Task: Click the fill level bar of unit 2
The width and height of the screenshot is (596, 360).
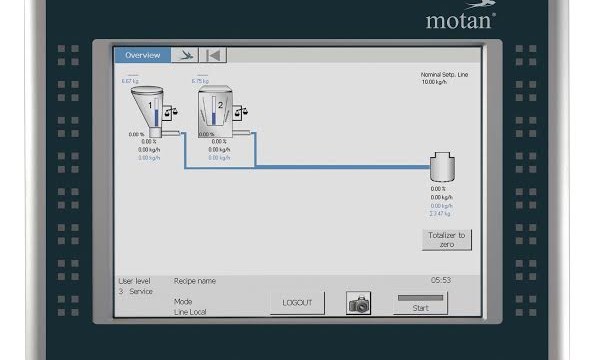Action: (214, 111)
